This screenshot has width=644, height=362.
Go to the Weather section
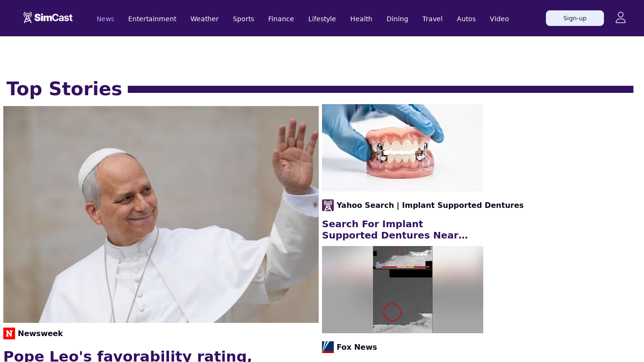(205, 19)
